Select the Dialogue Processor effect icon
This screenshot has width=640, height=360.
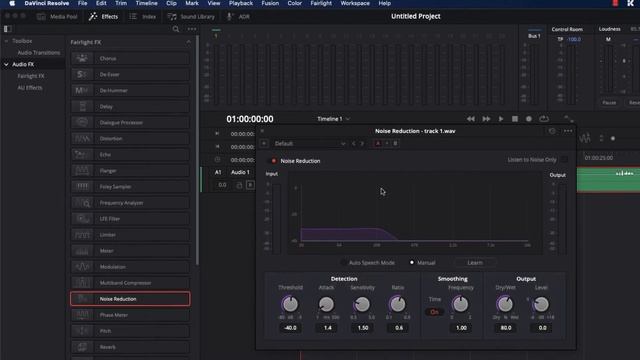[x=82, y=122]
